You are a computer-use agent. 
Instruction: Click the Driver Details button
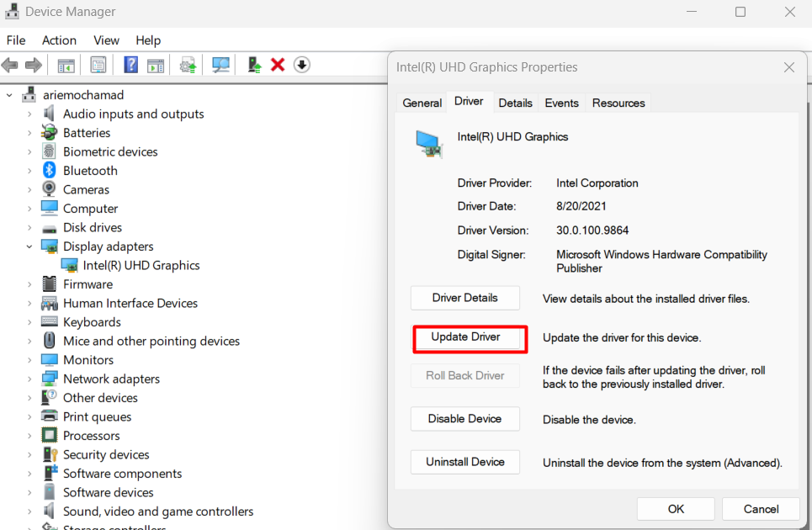[x=465, y=298]
